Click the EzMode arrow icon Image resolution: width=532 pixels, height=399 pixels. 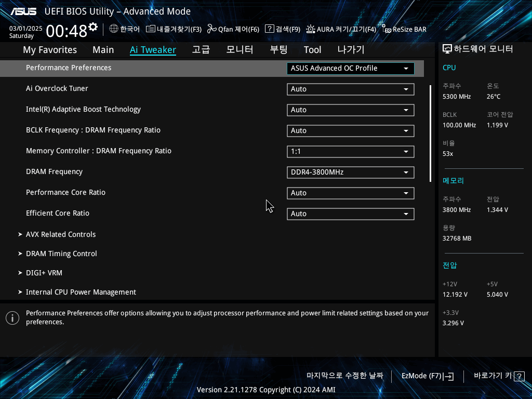coord(448,376)
